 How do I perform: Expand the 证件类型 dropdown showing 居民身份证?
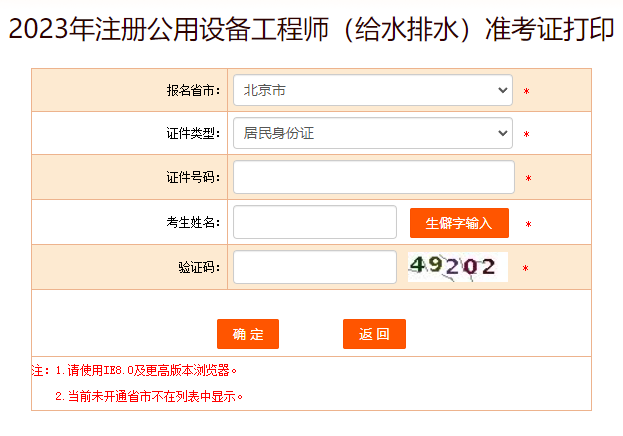tap(372, 133)
